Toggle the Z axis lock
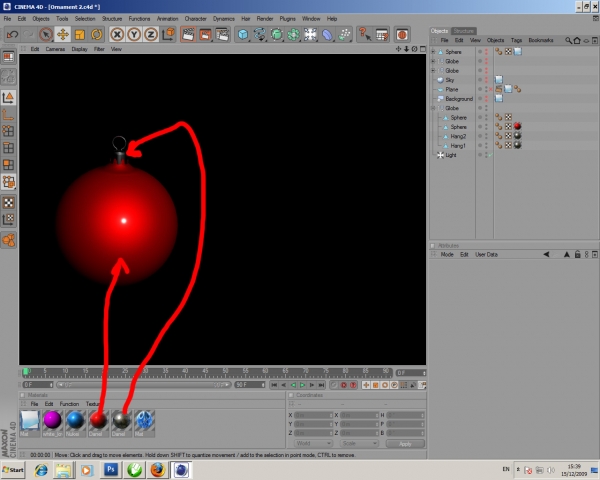Screen dimensions: 600x480 tap(151, 34)
